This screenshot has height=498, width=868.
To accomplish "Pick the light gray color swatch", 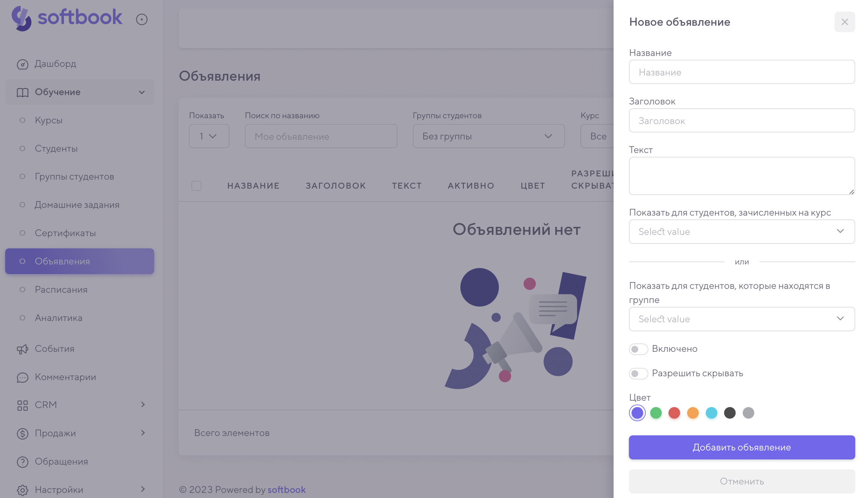I will (748, 413).
